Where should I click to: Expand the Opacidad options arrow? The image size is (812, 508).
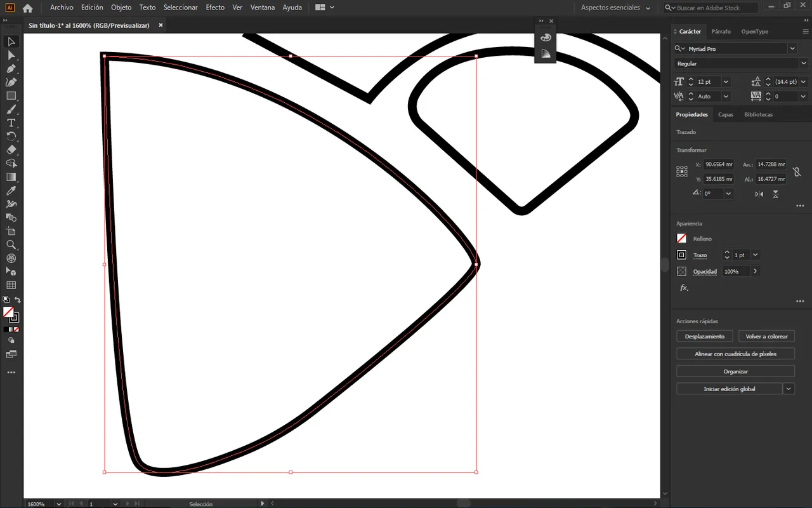click(x=755, y=271)
